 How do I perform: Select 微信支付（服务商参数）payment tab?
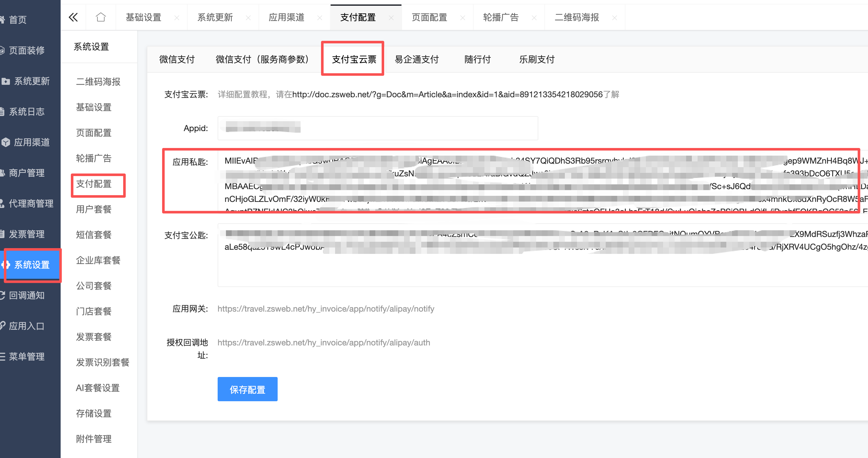click(262, 59)
